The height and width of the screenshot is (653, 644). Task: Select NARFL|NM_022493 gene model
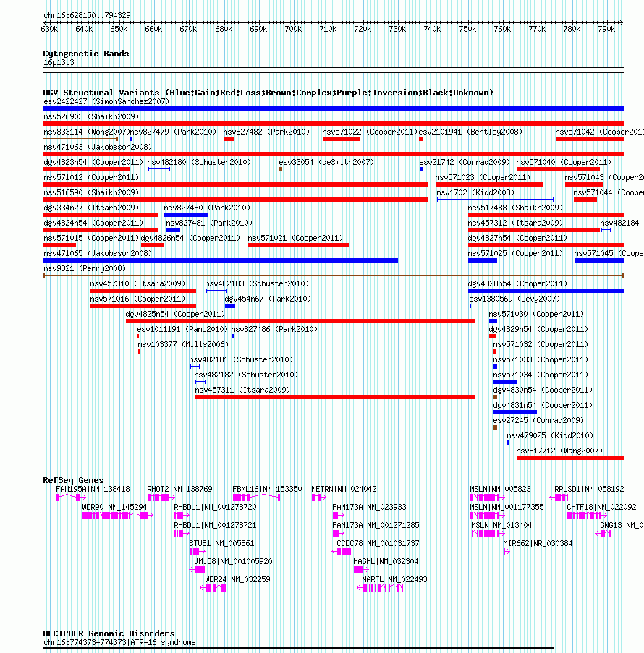(380, 588)
